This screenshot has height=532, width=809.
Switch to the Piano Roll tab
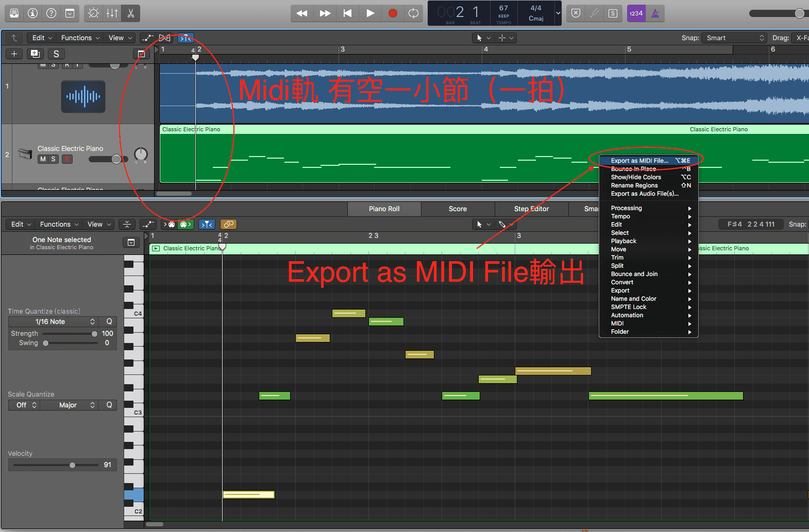(384, 209)
